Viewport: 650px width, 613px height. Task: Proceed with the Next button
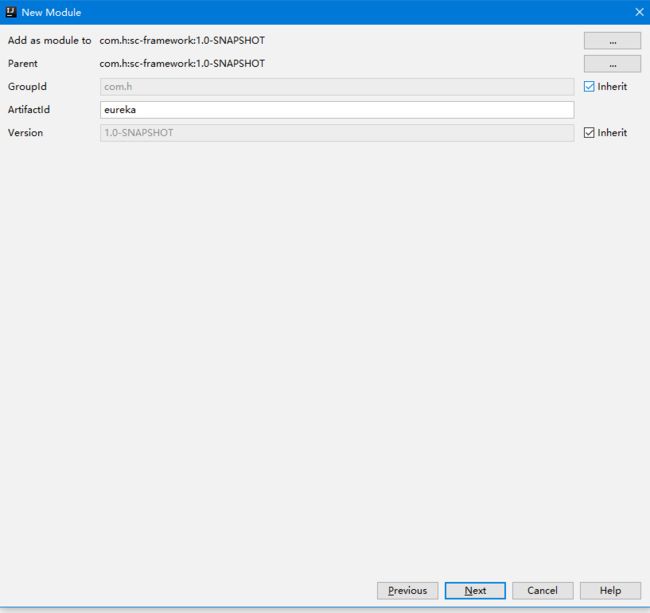tap(475, 590)
